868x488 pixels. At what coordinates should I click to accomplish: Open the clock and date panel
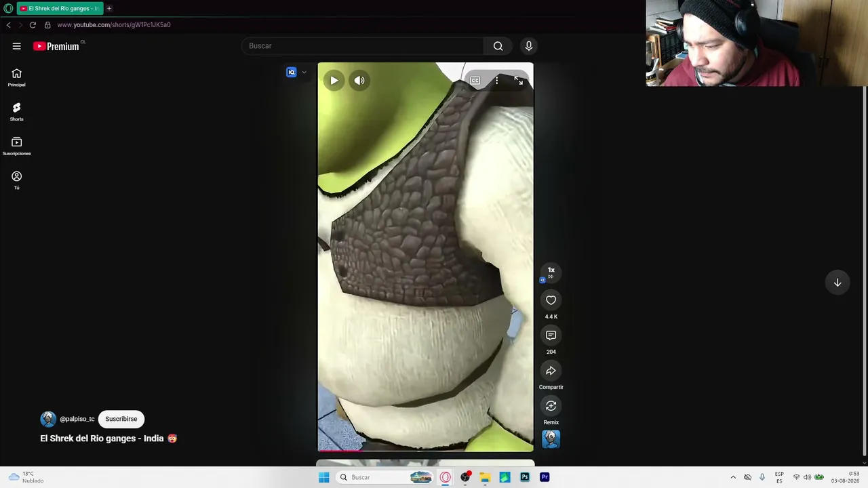(x=846, y=477)
